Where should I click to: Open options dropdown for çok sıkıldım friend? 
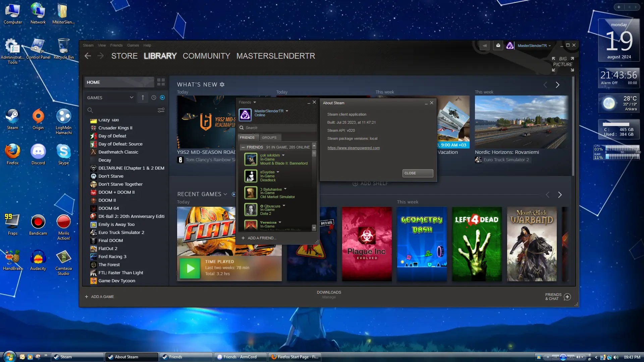(283, 155)
